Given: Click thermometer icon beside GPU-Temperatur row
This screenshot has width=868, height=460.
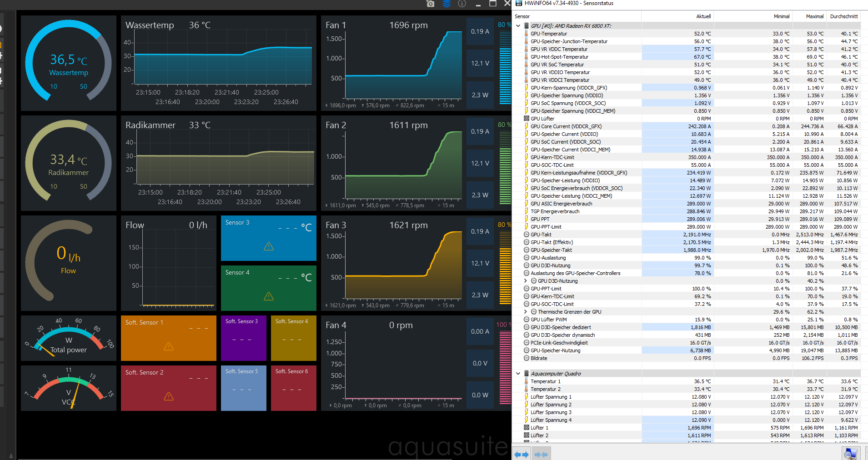Looking at the screenshot, I should click(x=527, y=34).
